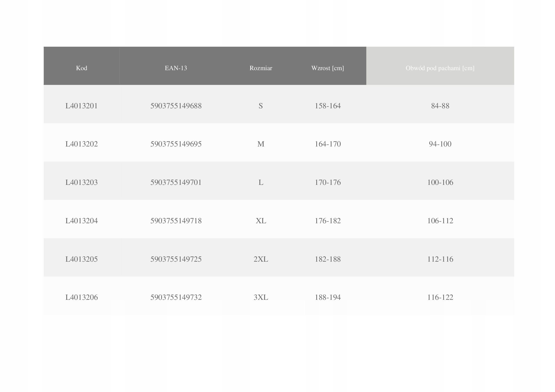
Task: Click EAN value 5903755149688
Action: [x=176, y=106]
